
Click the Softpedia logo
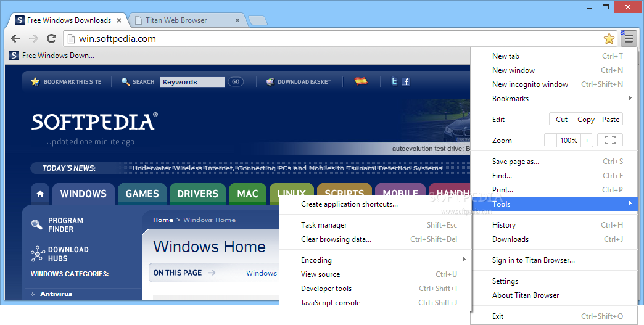tap(94, 121)
